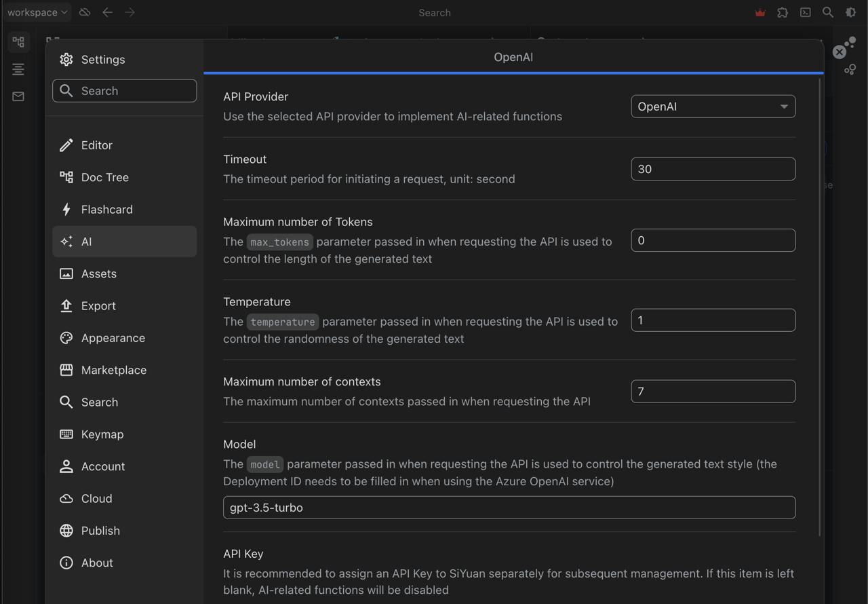
Task: Open the Assets settings tab
Action: pos(125,273)
